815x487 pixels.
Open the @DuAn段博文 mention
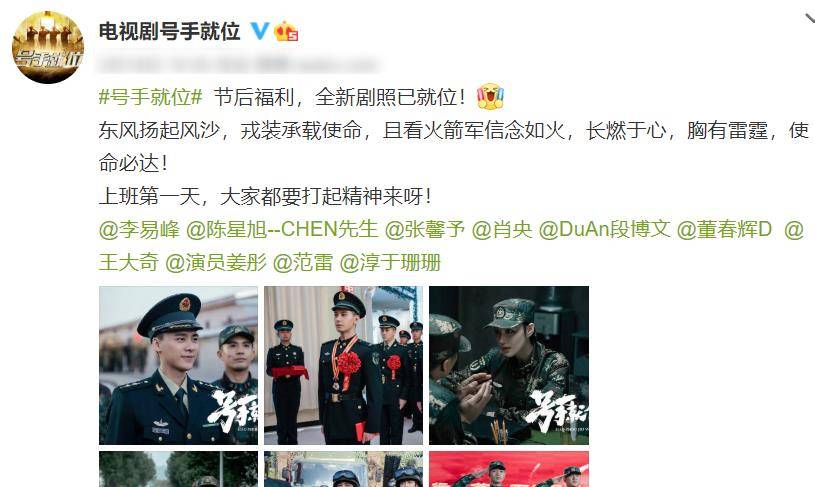pos(604,229)
